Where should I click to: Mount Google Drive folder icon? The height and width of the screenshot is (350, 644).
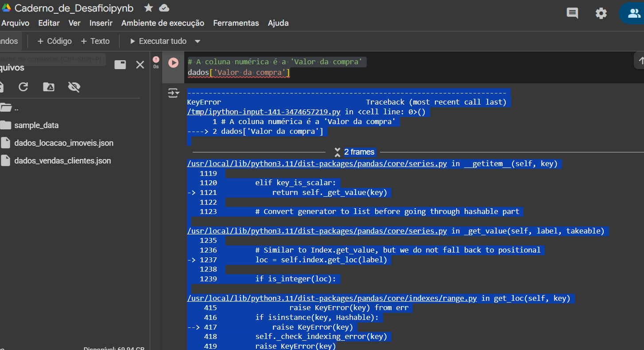49,87
